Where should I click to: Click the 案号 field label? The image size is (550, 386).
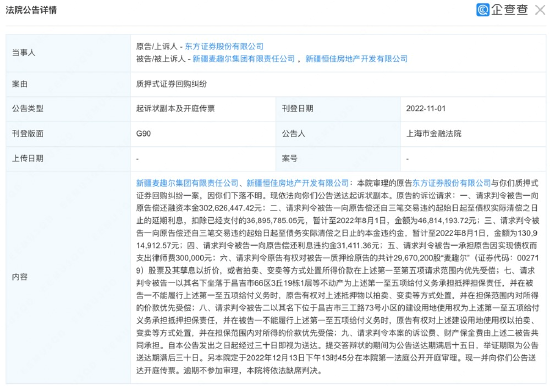pyautogui.click(x=289, y=159)
